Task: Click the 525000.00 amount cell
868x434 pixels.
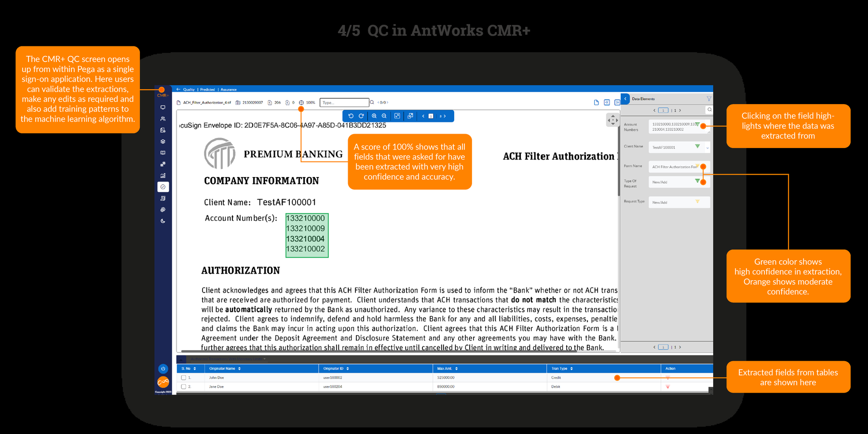Action: [446, 378]
